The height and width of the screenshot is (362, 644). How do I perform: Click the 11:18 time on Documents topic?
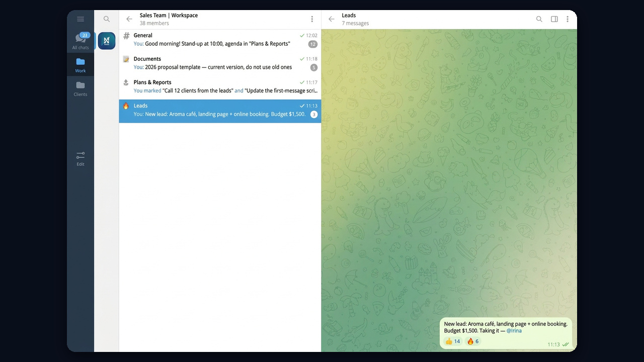[x=311, y=59]
